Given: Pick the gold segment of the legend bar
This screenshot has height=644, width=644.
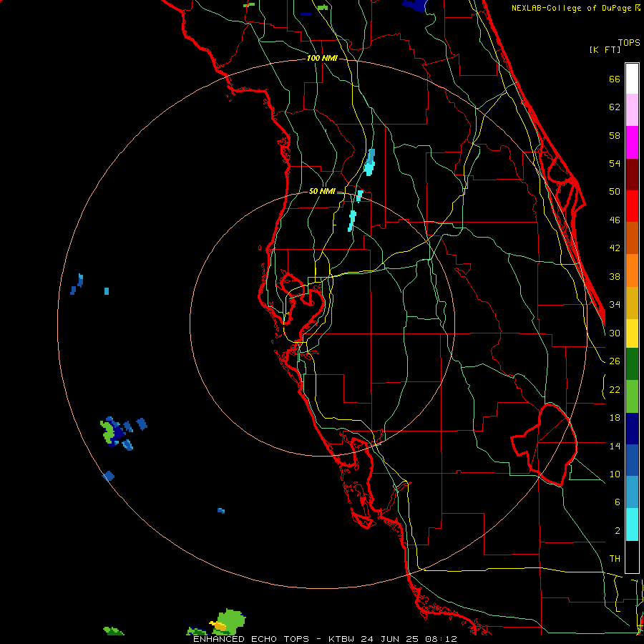Looking at the screenshot, I should point(632,303).
